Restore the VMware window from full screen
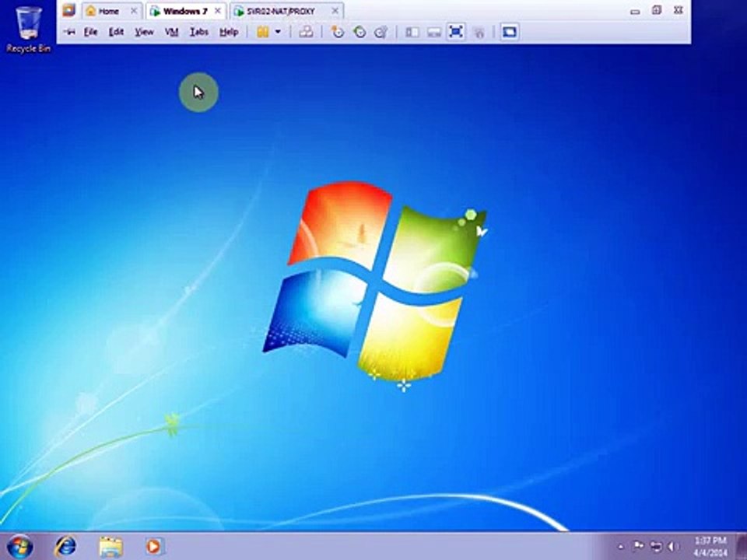The width and height of the screenshot is (747, 560). click(657, 10)
